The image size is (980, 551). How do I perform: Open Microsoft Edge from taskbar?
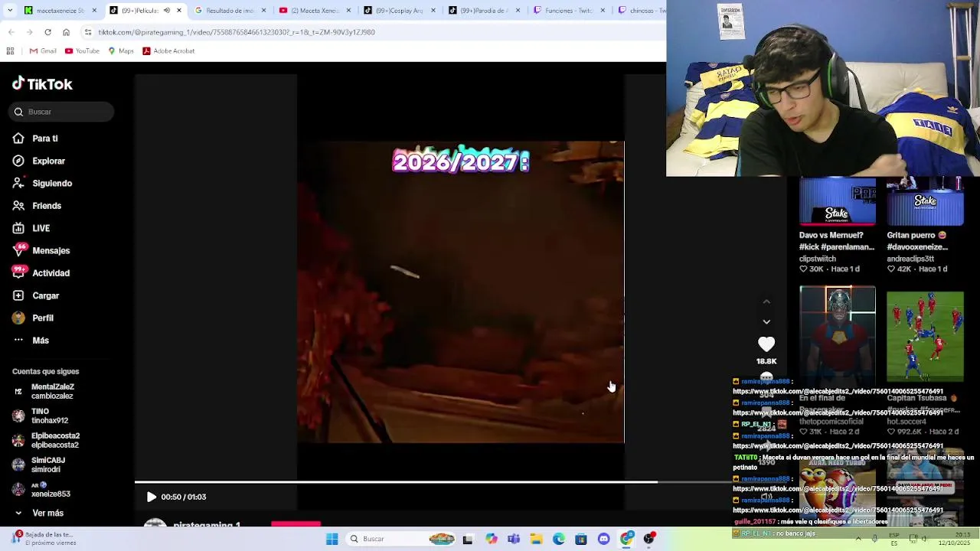(559, 539)
